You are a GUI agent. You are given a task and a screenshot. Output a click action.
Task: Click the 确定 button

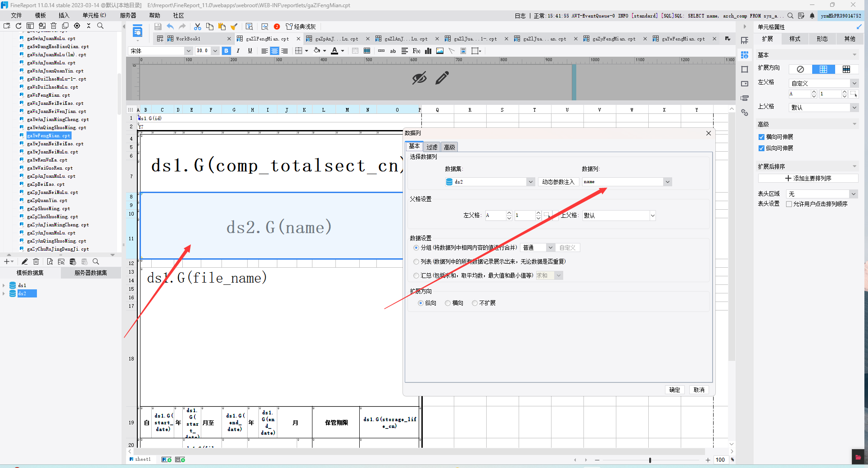pos(674,390)
